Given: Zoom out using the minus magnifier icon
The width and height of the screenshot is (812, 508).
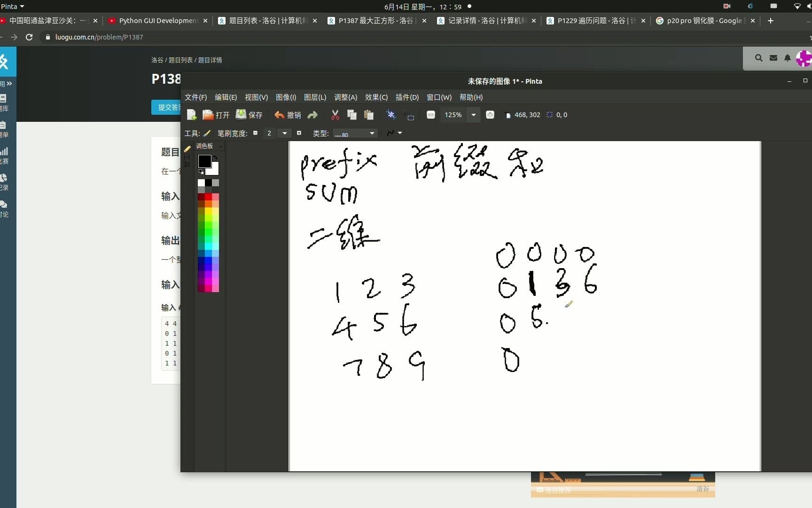Looking at the screenshot, I should coord(431,115).
